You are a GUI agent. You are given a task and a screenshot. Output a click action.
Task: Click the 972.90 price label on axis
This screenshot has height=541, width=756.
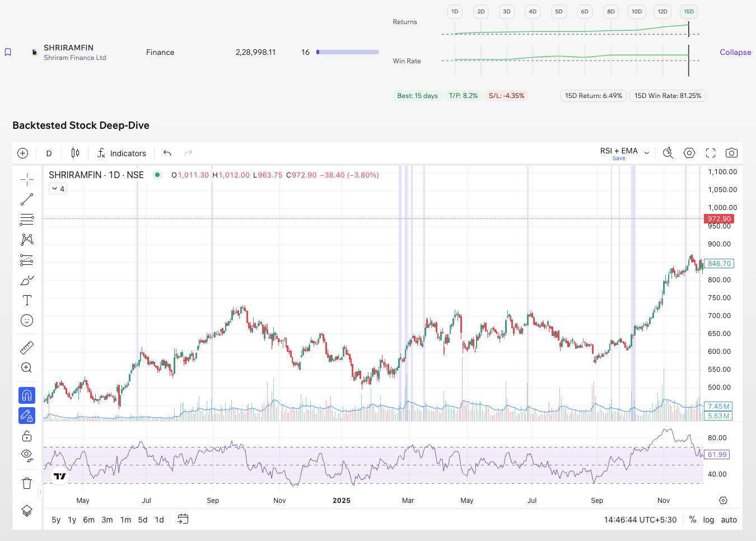(x=719, y=219)
